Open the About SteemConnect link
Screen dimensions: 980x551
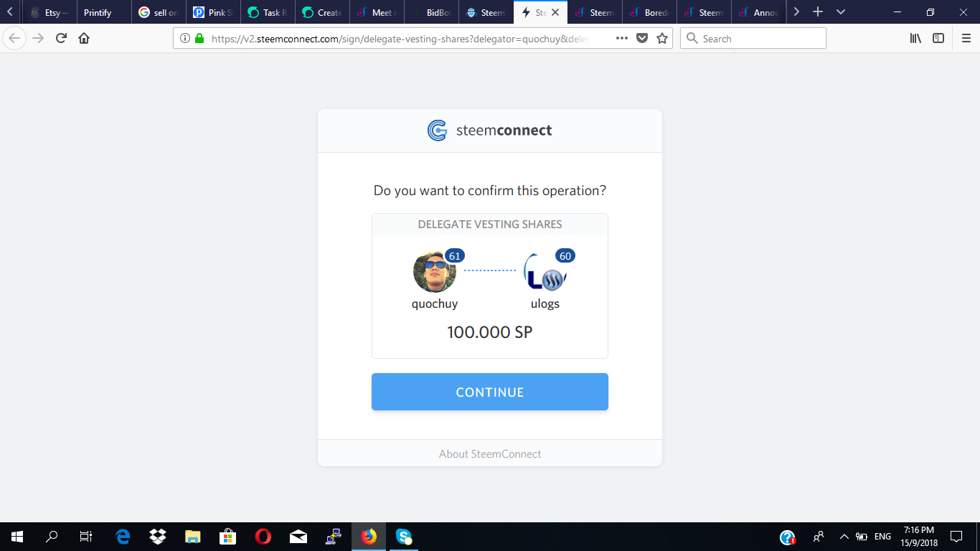click(x=490, y=454)
